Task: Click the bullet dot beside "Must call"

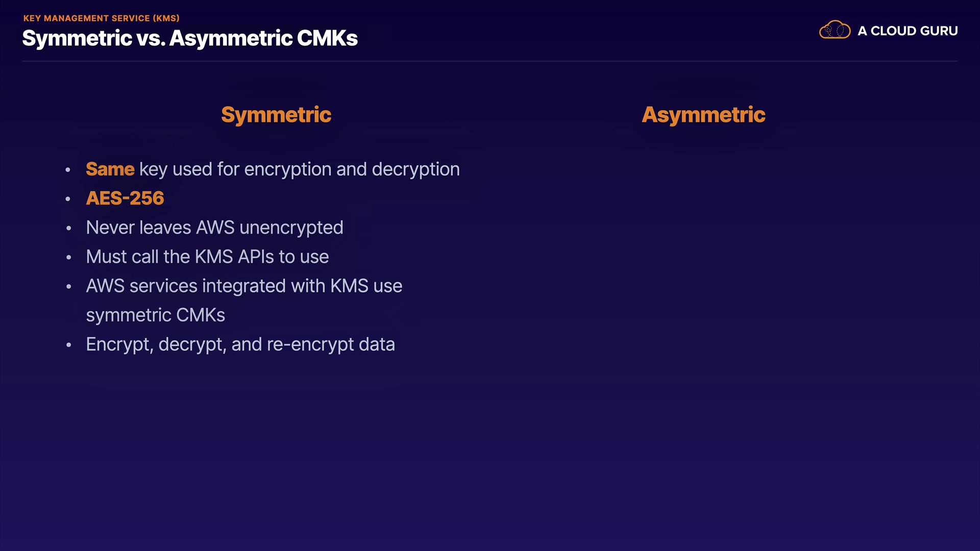Action: 68,257
